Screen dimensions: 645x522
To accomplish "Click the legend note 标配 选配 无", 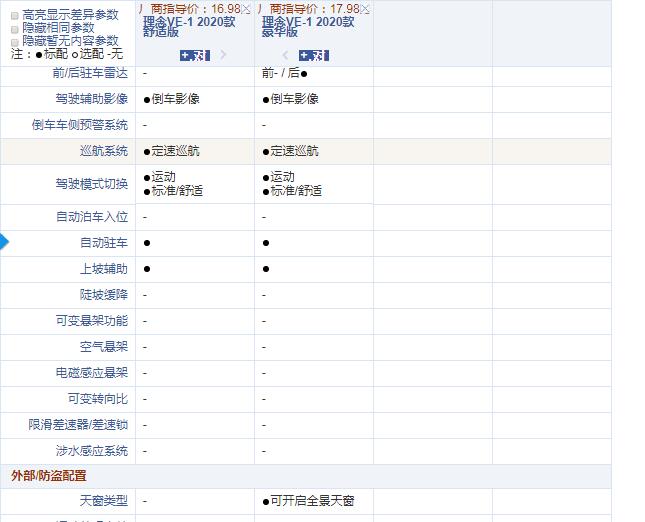I will coord(67,53).
